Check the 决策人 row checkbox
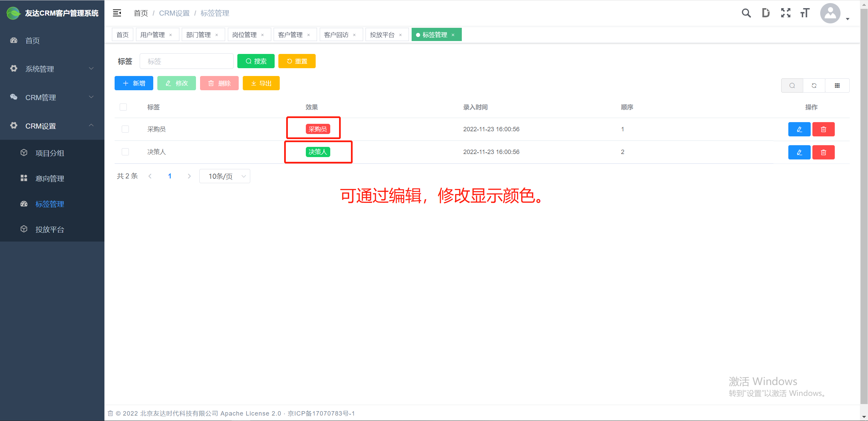 (125, 152)
